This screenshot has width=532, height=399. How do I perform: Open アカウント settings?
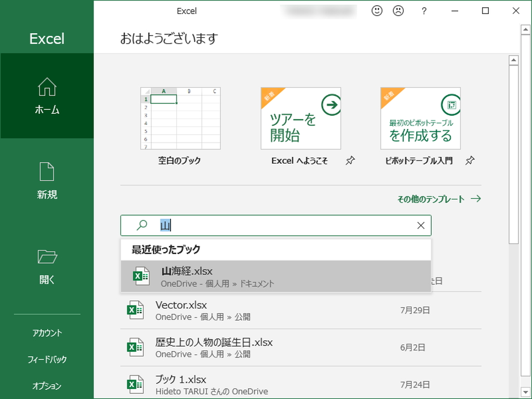pos(47,333)
